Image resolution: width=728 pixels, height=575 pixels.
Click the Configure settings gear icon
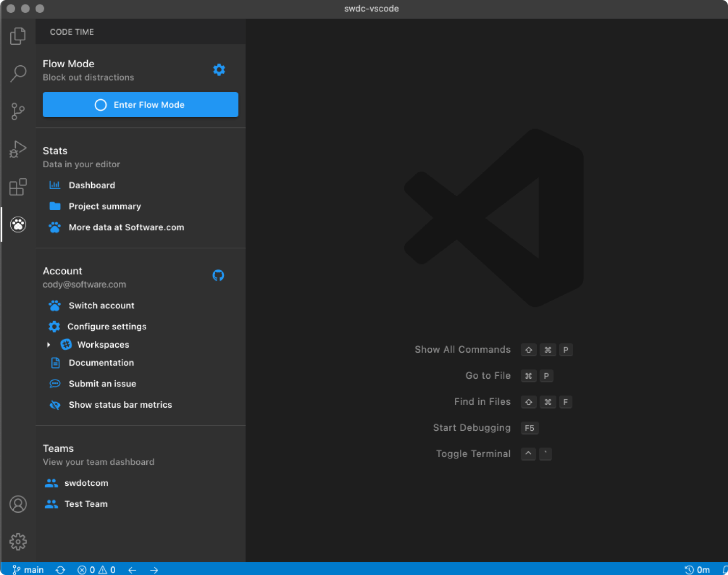[54, 326]
